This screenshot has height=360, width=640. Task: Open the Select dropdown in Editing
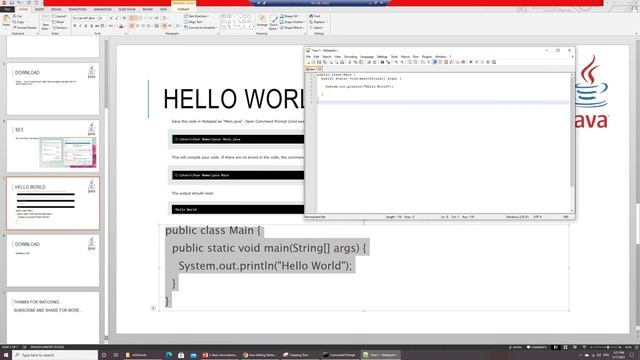(317, 28)
